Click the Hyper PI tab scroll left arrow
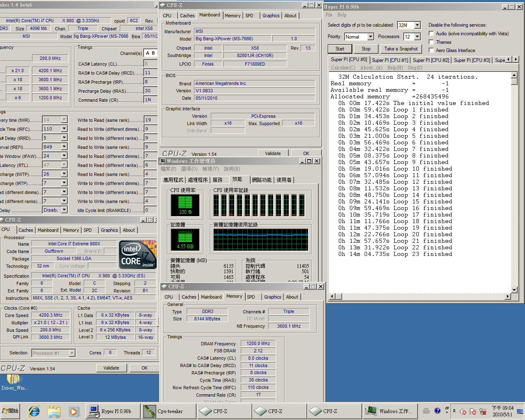The height and width of the screenshot is (420, 525). [509, 59]
